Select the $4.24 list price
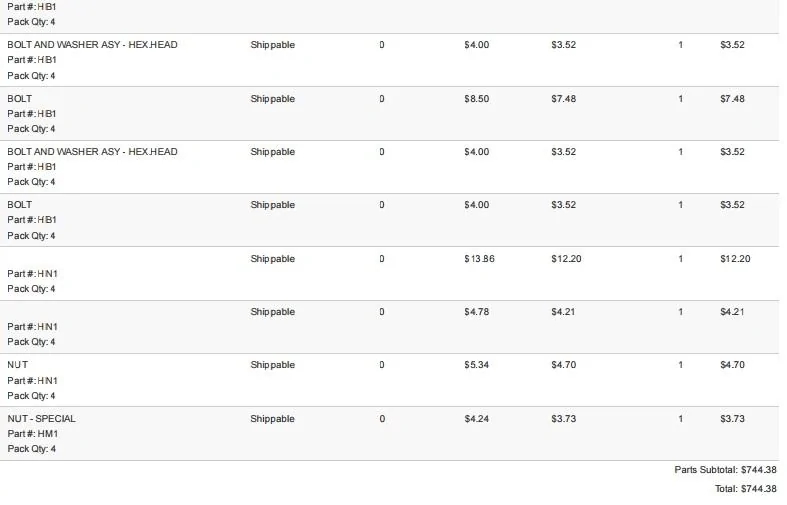This screenshot has height=505, width=787. tap(476, 419)
